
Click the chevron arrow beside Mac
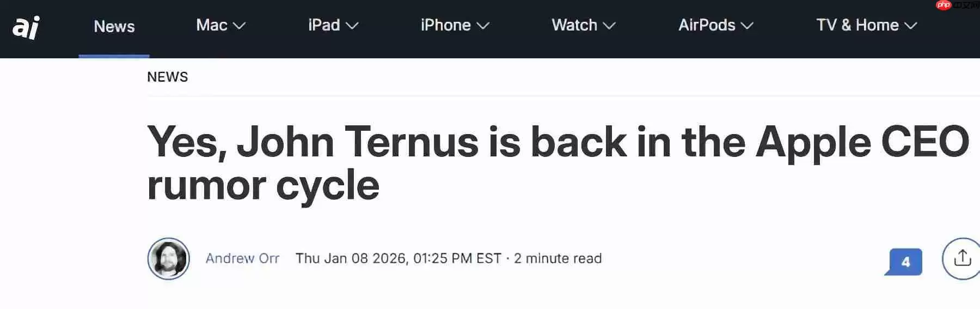click(x=239, y=26)
